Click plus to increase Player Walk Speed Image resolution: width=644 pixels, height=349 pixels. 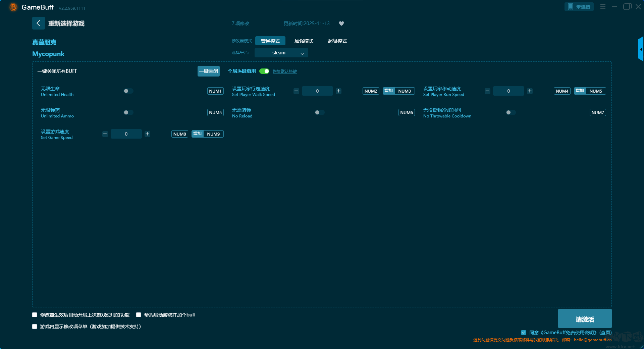pos(338,91)
